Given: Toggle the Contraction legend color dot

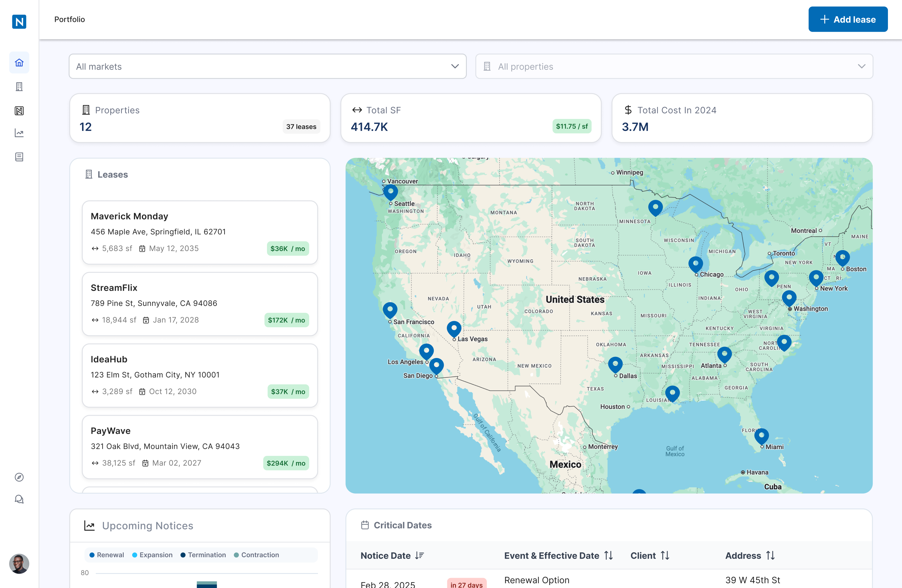Looking at the screenshot, I should (236, 555).
